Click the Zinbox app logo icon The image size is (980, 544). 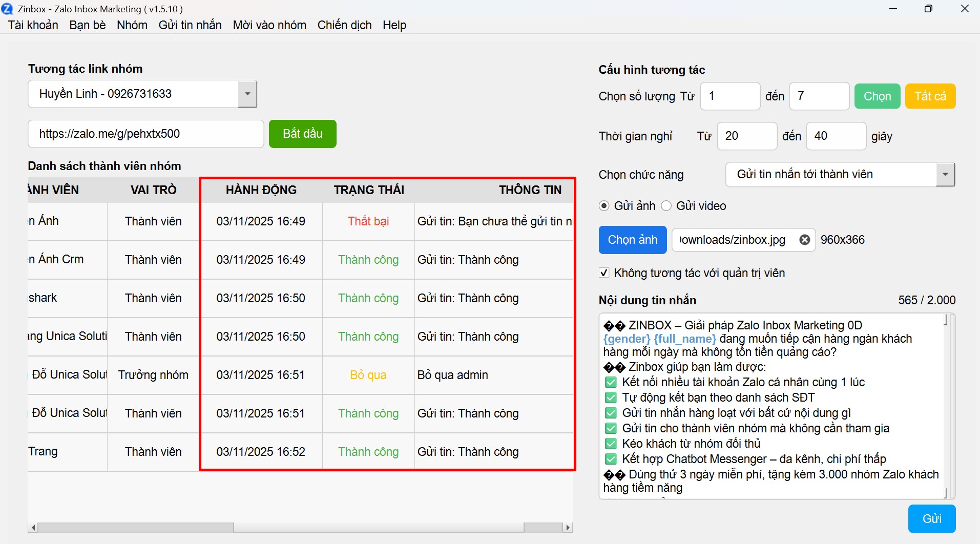click(x=7, y=9)
